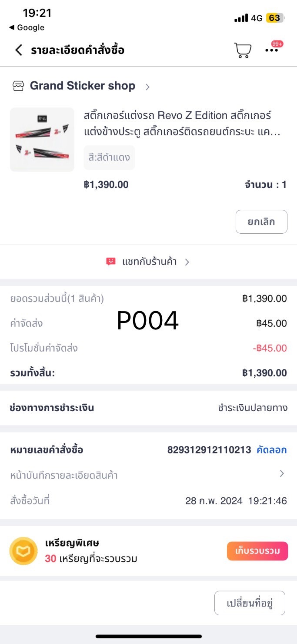
Task: Expand the product details record chevron
Action: pos(282,474)
